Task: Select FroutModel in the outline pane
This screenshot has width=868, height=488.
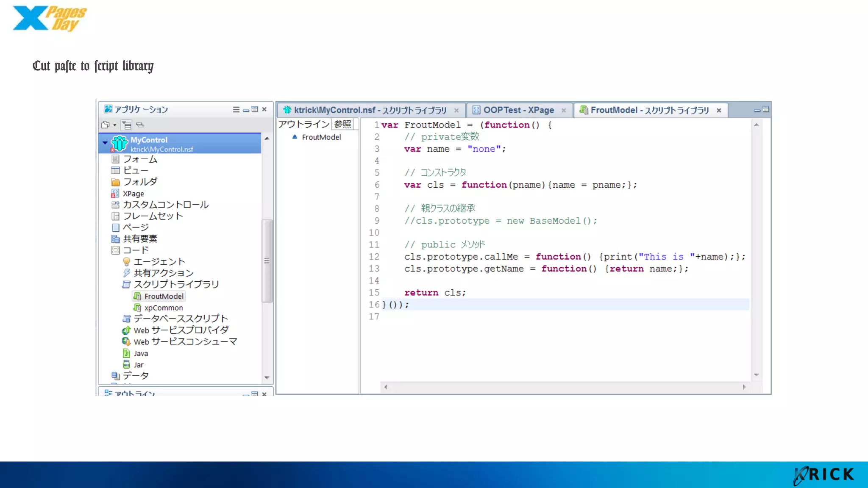Action: point(321,137)
